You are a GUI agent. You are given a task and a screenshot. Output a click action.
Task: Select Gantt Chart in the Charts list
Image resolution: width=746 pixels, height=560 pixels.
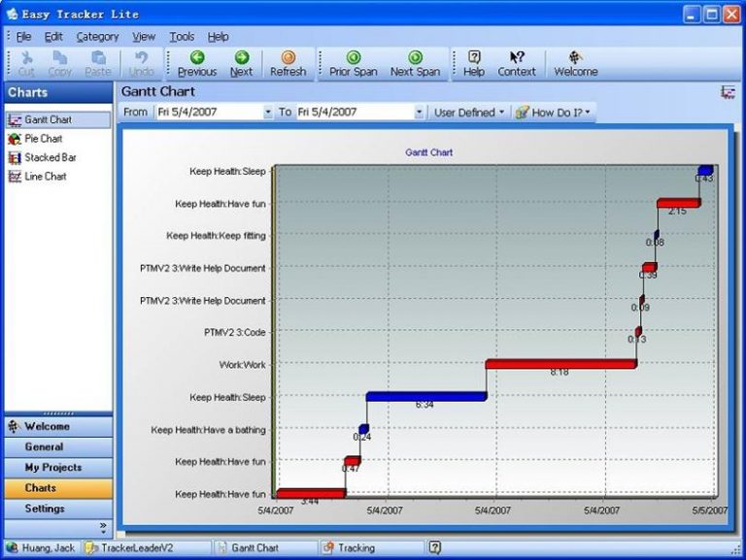click(58, 119)
